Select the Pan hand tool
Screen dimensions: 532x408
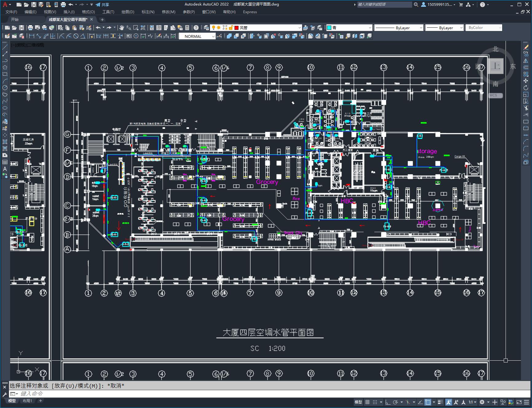tap(122, 28)
